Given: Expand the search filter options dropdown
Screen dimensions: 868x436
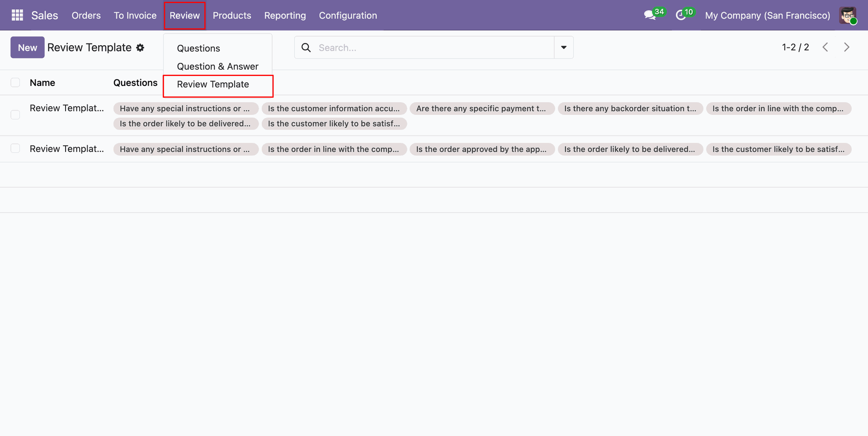Looking at the screenshot, I should click(564, 47).
